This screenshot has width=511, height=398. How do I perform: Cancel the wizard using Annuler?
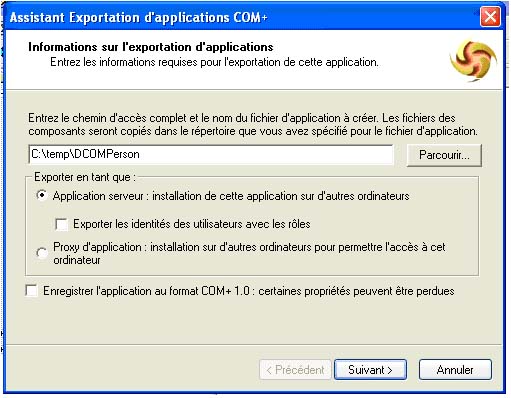click(455, 370)
